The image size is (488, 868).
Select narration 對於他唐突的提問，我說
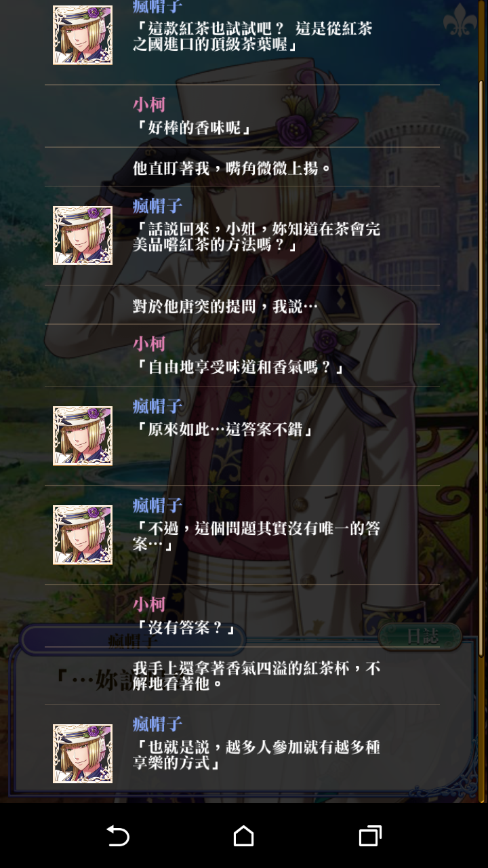(225, 307)
